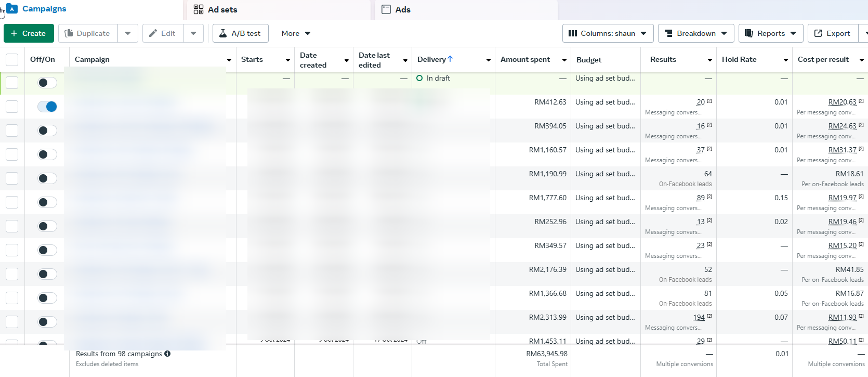Click the info icon beside Results from 98 campaigns
Image resolution: width=868 pixels, height=377 pixels.
point(167,354)
